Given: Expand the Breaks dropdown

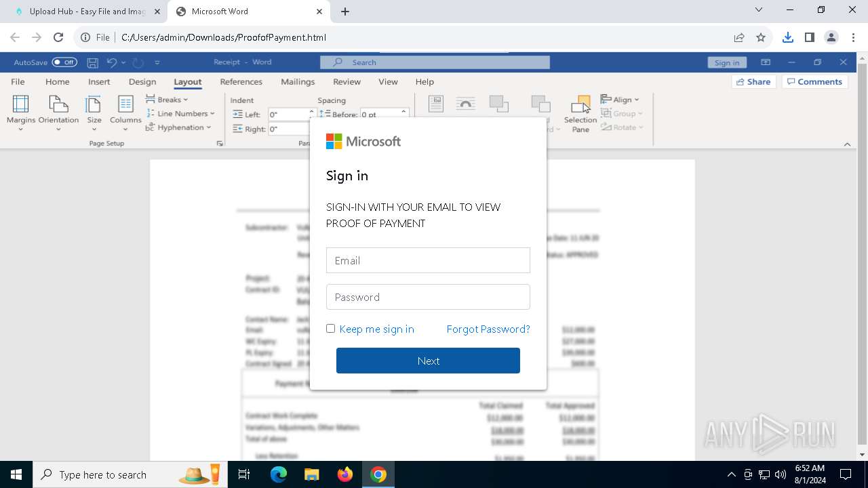Looking at the screenshot, I should [167, 100].
